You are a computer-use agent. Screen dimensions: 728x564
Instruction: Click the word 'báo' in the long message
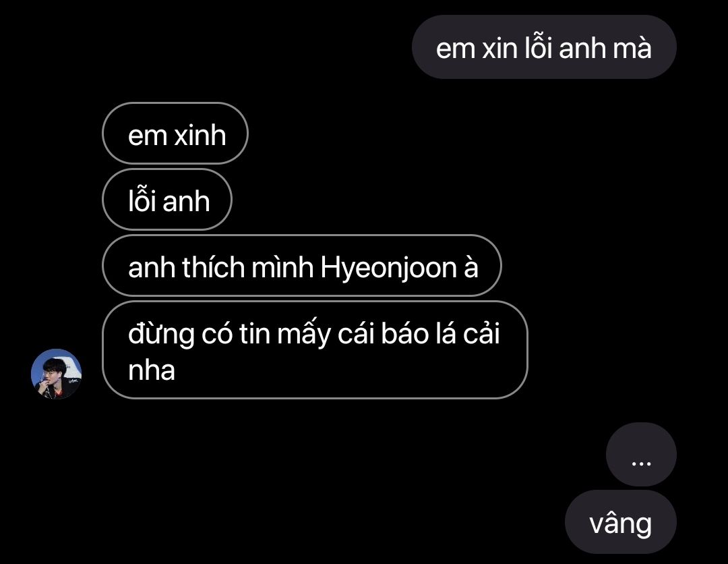point(405,333)
